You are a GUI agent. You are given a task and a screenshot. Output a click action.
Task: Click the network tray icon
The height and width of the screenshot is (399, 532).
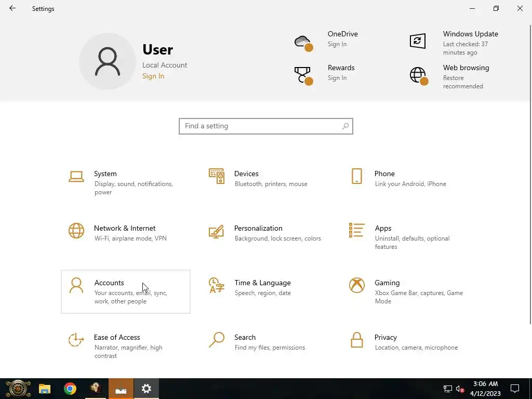click(447, 389)
